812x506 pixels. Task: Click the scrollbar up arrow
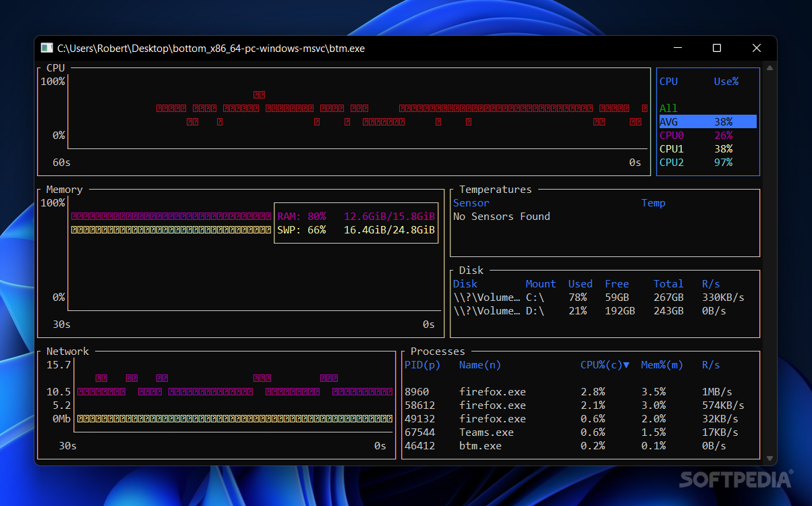pos(770,67)
